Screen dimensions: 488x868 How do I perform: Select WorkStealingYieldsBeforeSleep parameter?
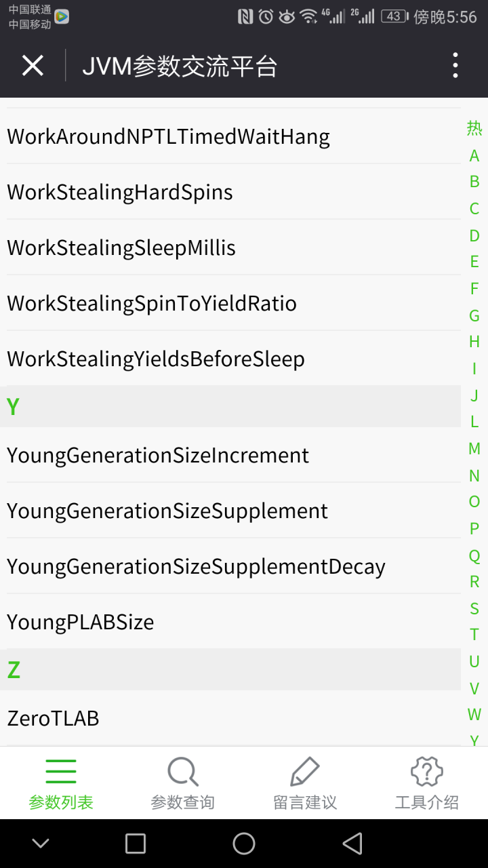(x=230, y=359)
